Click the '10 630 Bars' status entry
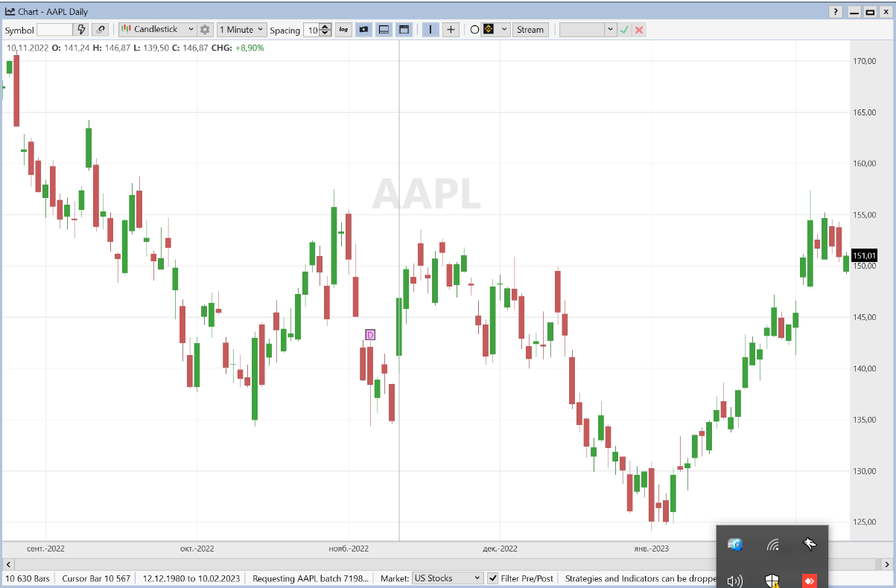 [28, 578]
